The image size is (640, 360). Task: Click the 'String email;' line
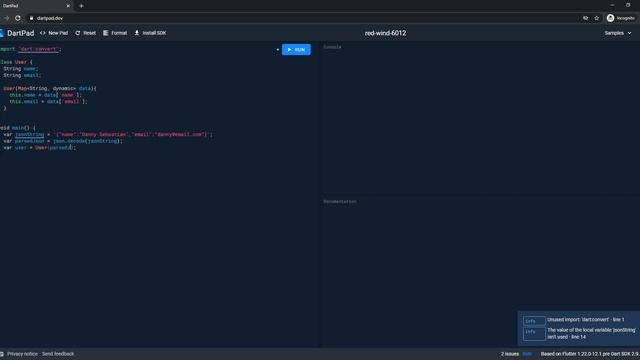click(x=22, y=75)
